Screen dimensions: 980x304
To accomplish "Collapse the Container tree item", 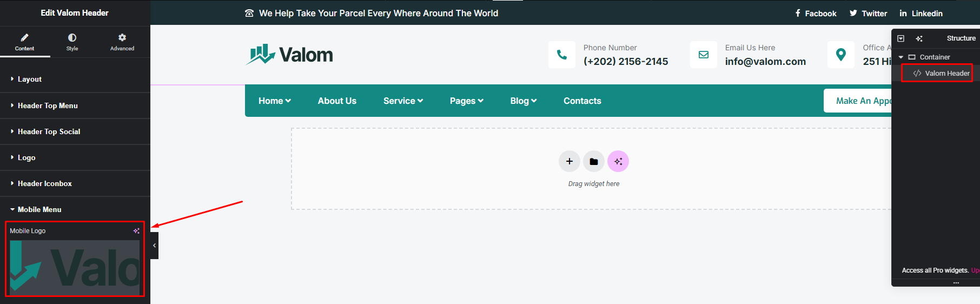I will pyautogui.click(x=901, y=57).
